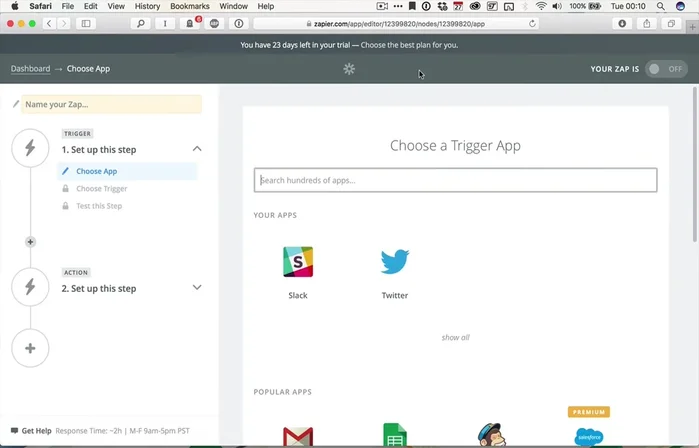Screen dimensions: 699x448
Task: Click the Gmail icon under Popular Apps
Action: (298, 436)
